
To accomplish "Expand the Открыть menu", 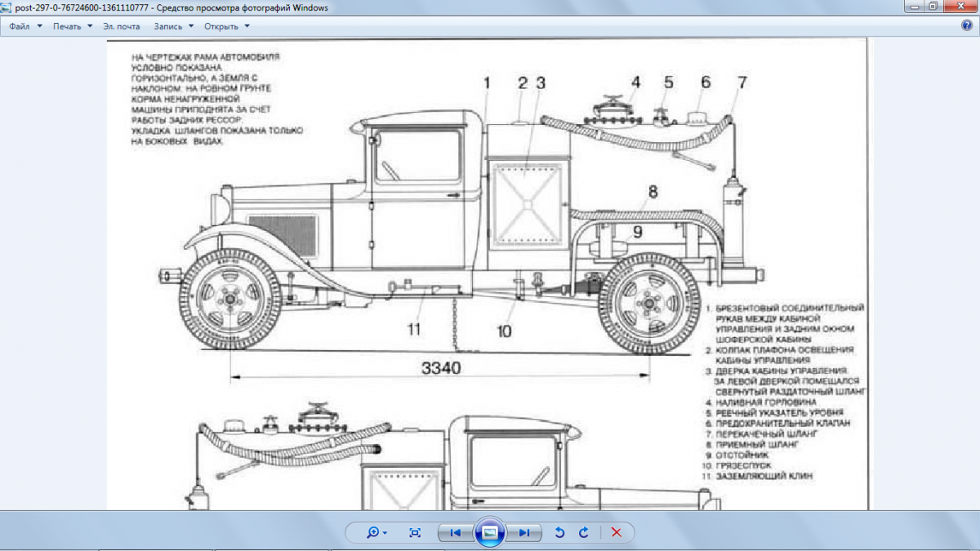I will pyautogui.click(x=226, y=26).
